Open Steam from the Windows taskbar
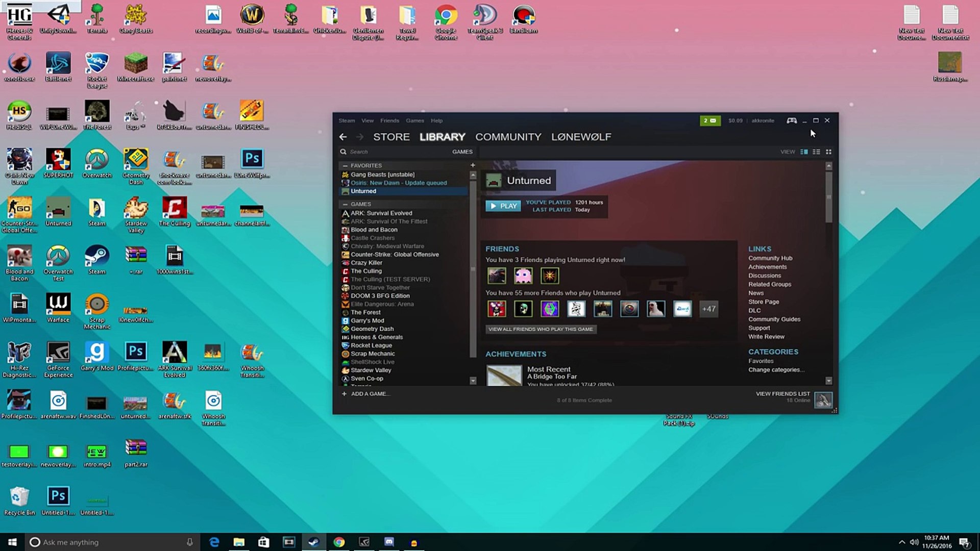This screenshot has height=551, width=980. (313, 542)
